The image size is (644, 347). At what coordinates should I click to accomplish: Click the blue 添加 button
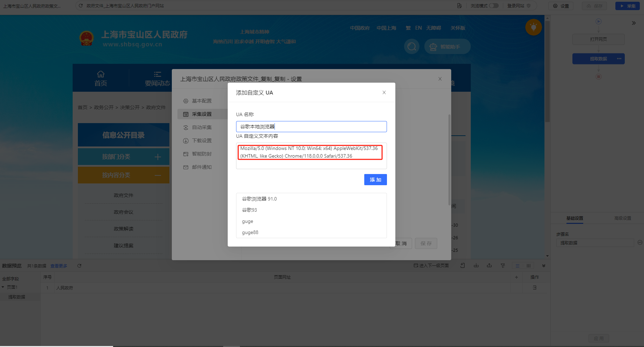coord(375,180)
